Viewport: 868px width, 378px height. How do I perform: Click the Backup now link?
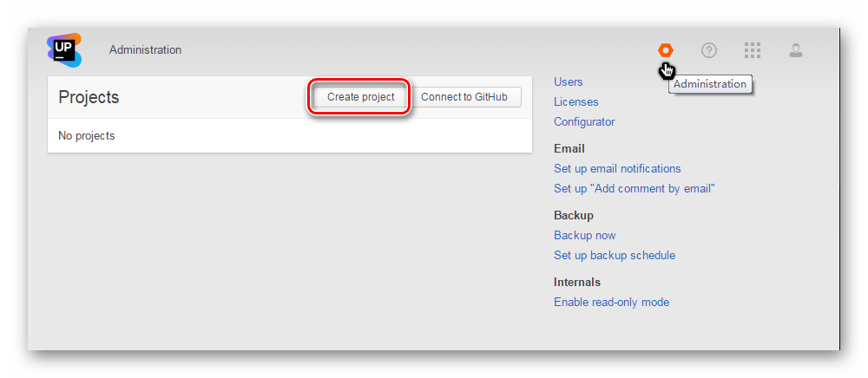584,236
